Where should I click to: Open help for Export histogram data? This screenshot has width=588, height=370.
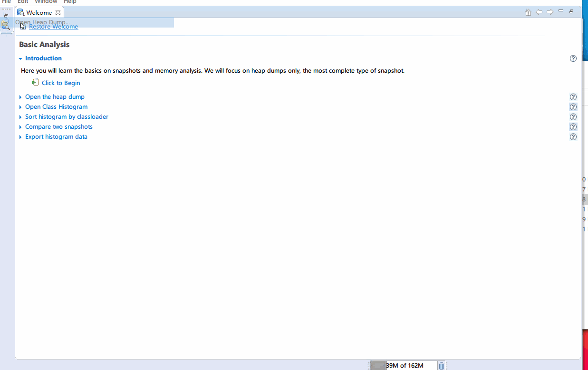573,137
